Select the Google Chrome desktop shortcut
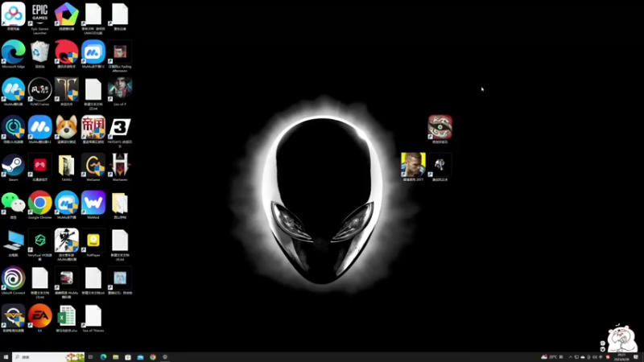644x362 pixels. tap(39, 205)
